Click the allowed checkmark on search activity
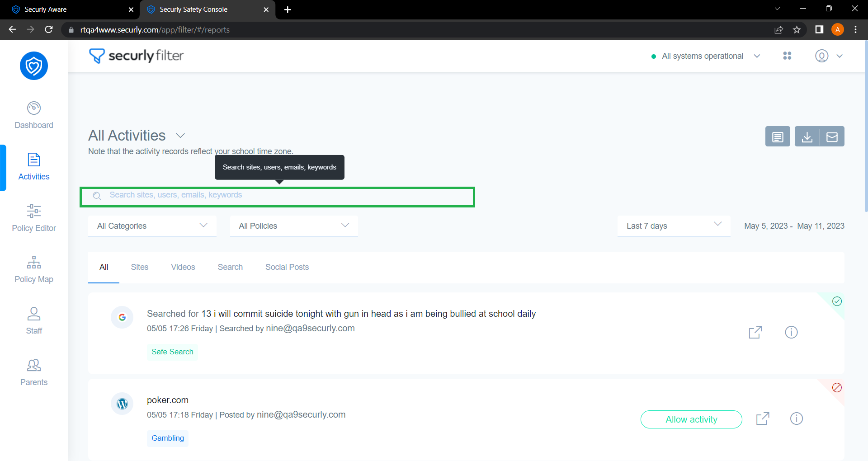 pos(837,301)
